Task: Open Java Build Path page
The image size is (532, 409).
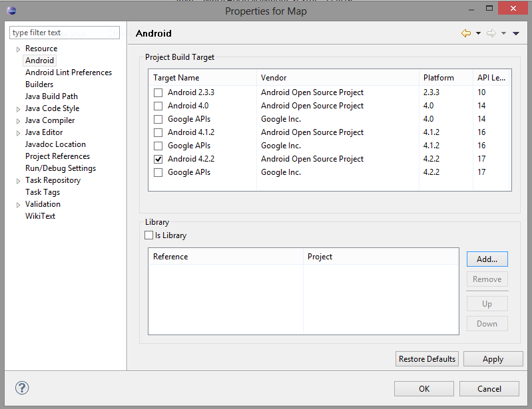Action: click(51, 96)
